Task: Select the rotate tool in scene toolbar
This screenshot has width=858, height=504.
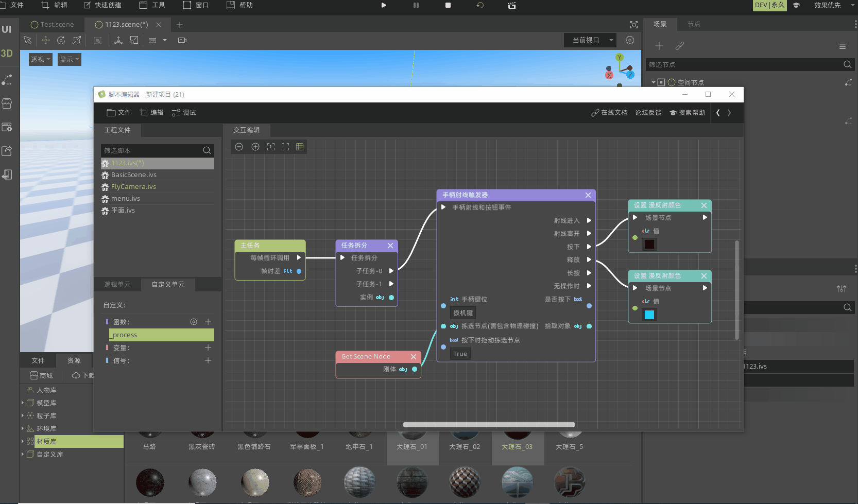Action: tap(61, 40)
